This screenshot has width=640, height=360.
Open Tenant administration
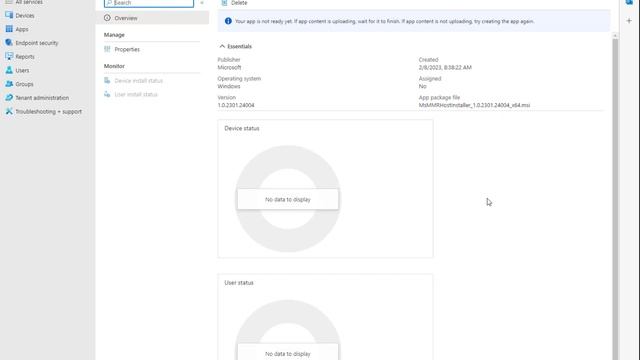(x=42, y=98)
